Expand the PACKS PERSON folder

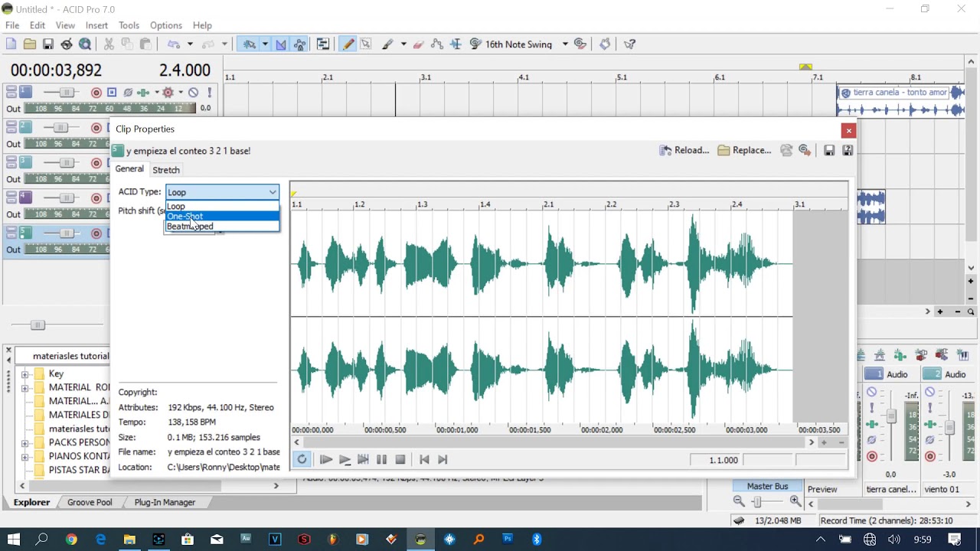pos(24,443)
